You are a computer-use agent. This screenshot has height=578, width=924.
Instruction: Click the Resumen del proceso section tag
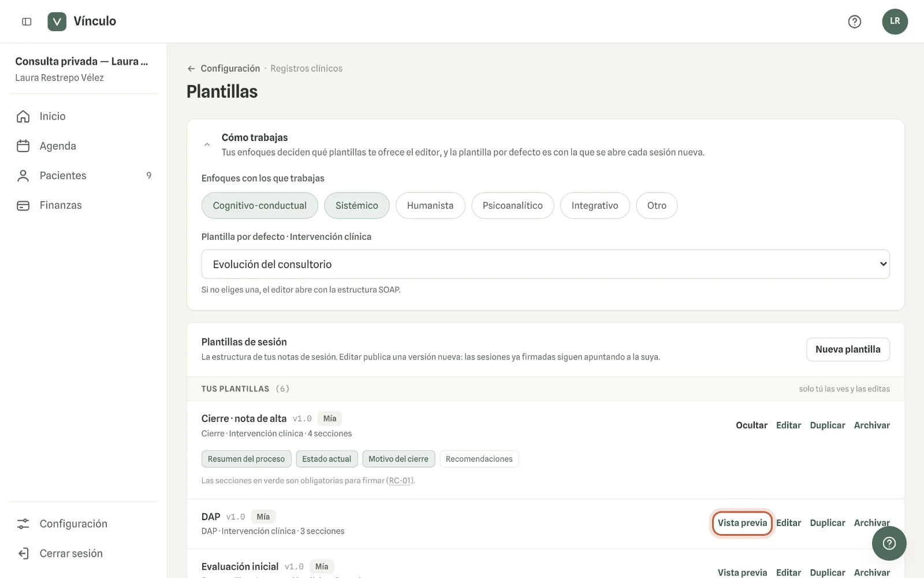click(x=246, y=459)
